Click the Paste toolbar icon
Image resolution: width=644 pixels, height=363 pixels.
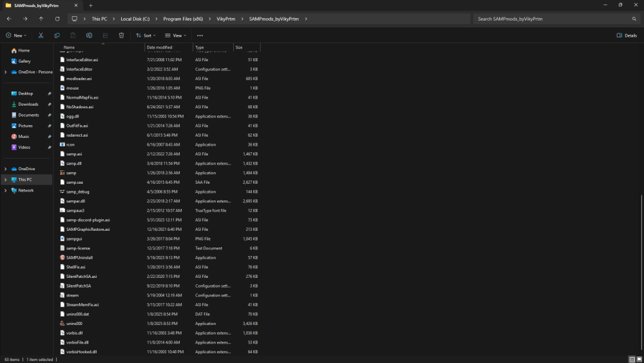[73, 35]
